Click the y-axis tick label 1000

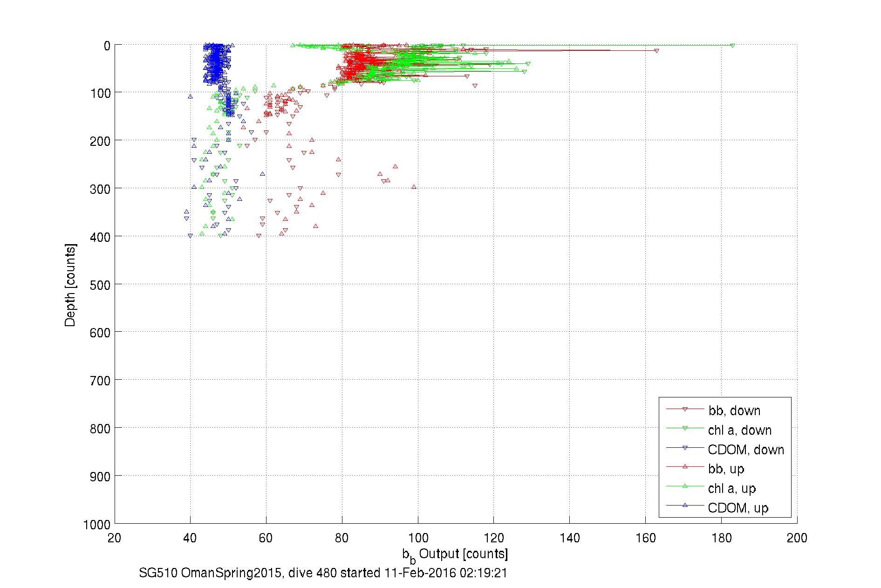(97, 525)
